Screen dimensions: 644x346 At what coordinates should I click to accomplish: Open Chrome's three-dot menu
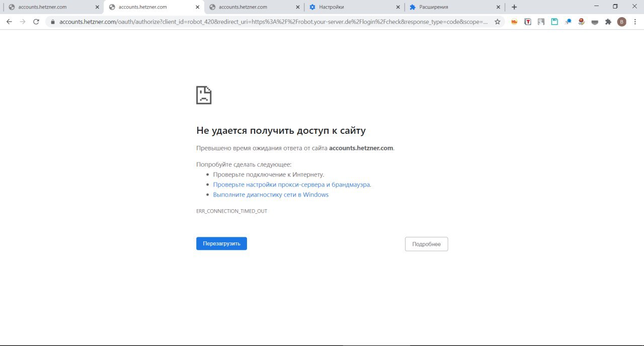635,22
